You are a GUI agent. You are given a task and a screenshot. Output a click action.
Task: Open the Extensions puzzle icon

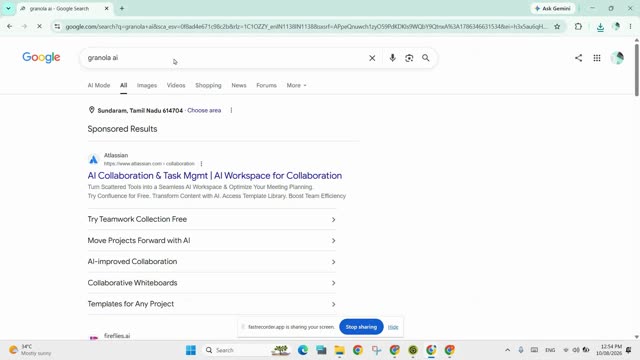578,27
